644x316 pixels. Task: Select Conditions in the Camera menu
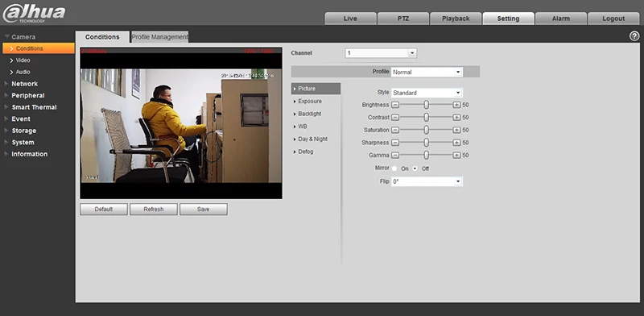pos(38,48)
